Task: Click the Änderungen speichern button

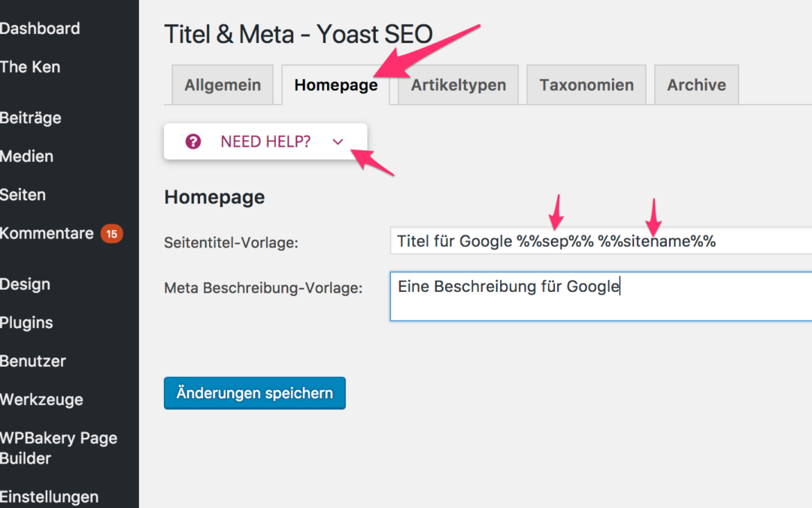Action: [x=254, y=393]
